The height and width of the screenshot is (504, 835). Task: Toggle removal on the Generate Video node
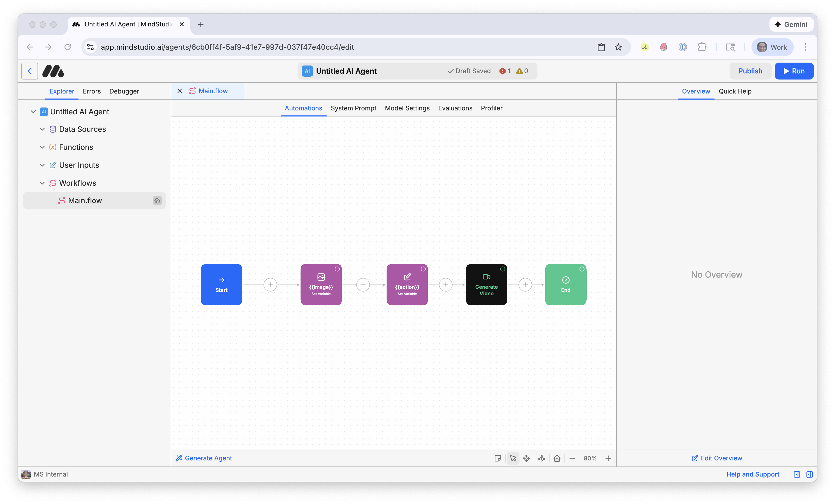502,269
